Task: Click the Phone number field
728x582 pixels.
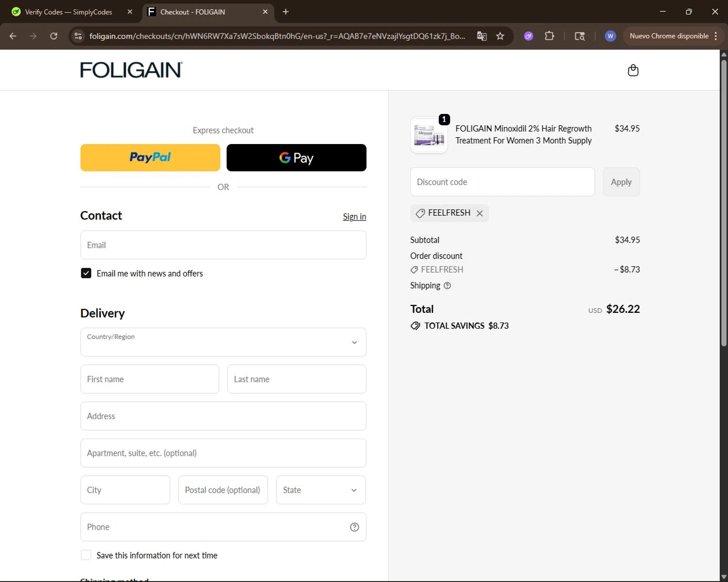Action: click(x=223, y=527)
